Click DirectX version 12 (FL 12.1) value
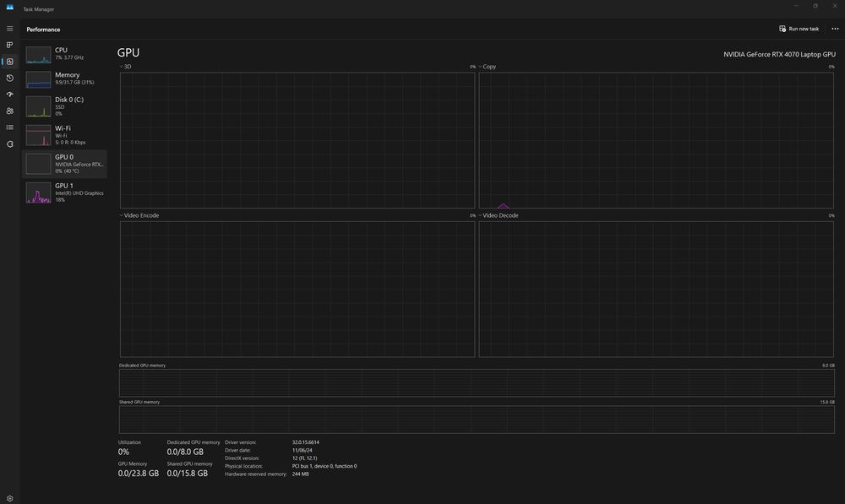Viewport: 845px width, 504px height. tap(304, 458)
